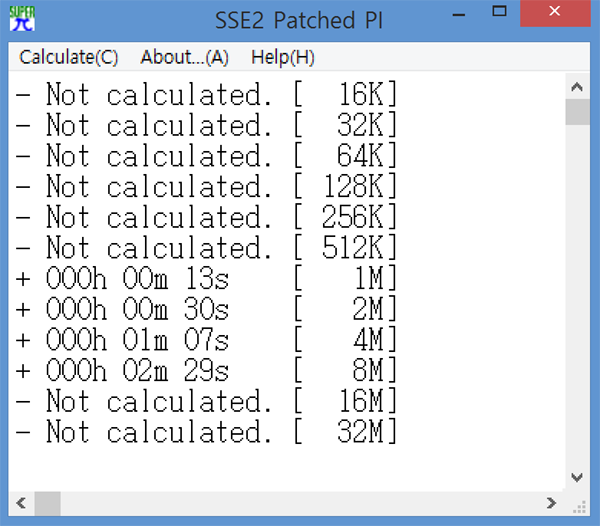This screenshot has height=526, width=600.
Task: Click the vertical scrollbar up arrow
Action: pos(577,87)
